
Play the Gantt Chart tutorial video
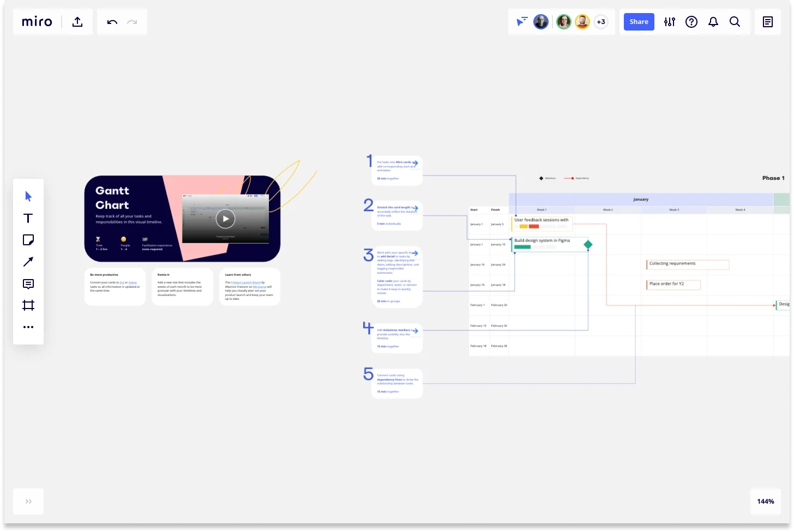coord(225,219)
